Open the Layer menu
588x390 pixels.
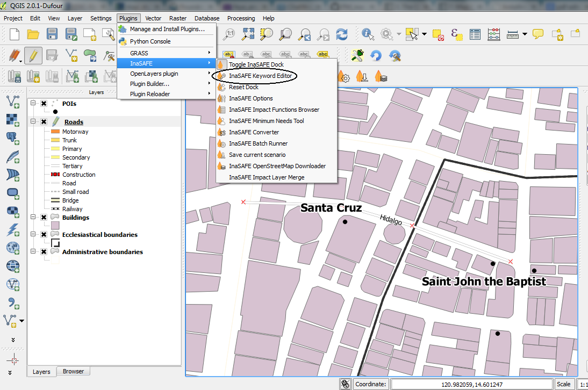tap(75, 18)
